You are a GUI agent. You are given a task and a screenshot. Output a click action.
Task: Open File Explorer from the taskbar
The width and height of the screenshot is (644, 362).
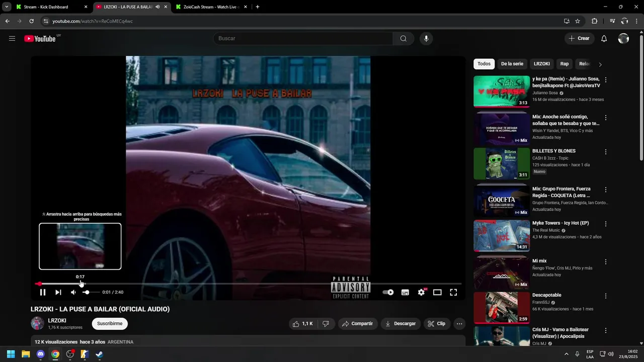click(26, 354)
